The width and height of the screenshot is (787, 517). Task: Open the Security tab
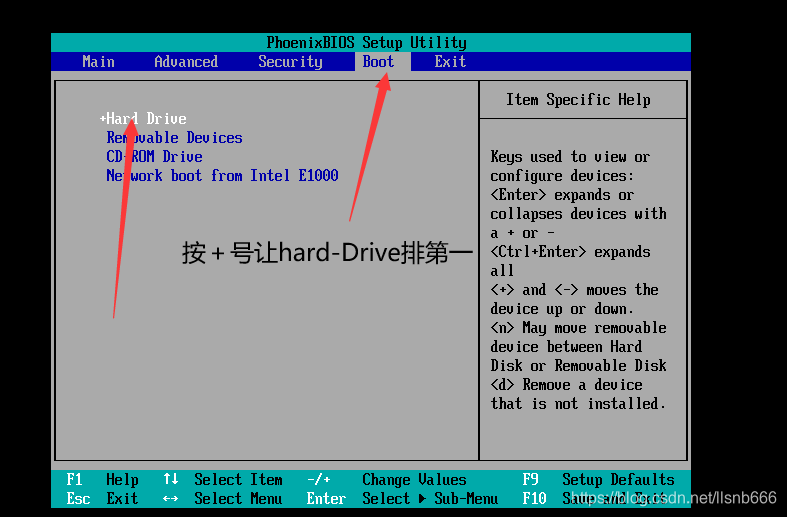click(291, 62)
